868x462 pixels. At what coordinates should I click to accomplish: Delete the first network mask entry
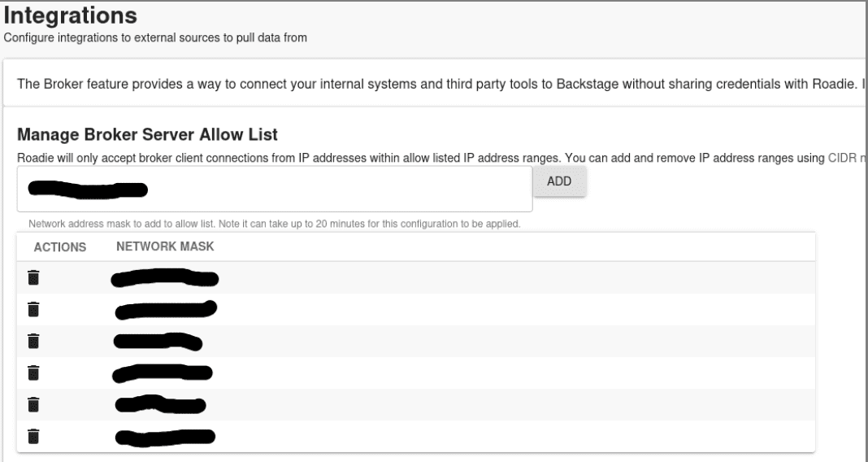point(34,277)
